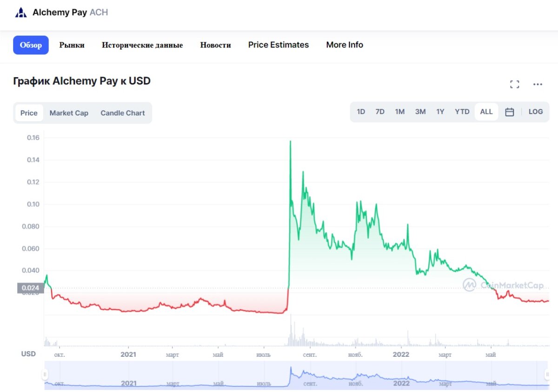Image resolution: width=558 pixels, height=392 pixels.
Task: Set the chart range to 7D
Action: coord(380,112)
